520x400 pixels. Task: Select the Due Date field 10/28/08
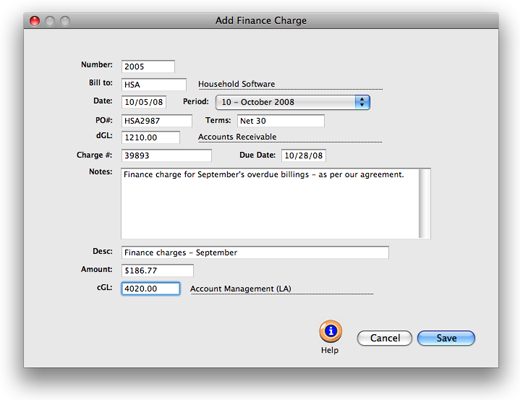click(303, 155)
